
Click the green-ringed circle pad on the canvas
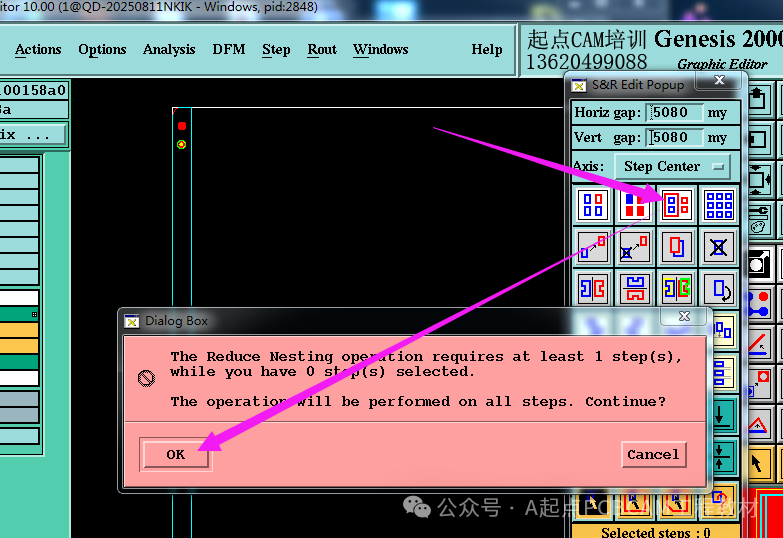[181, 144]
